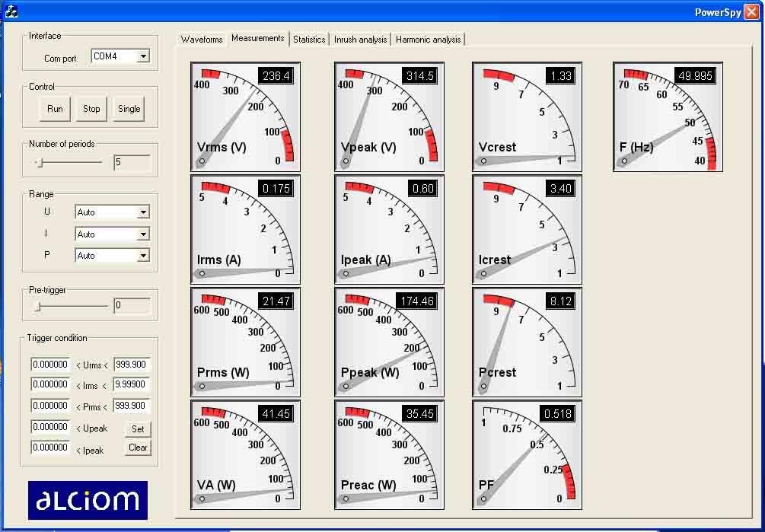Viewport: 765px width, 532px height.
Task: Click the Ppeak (W) gauge
Action: pyautogui.click(x=389, y=342)
